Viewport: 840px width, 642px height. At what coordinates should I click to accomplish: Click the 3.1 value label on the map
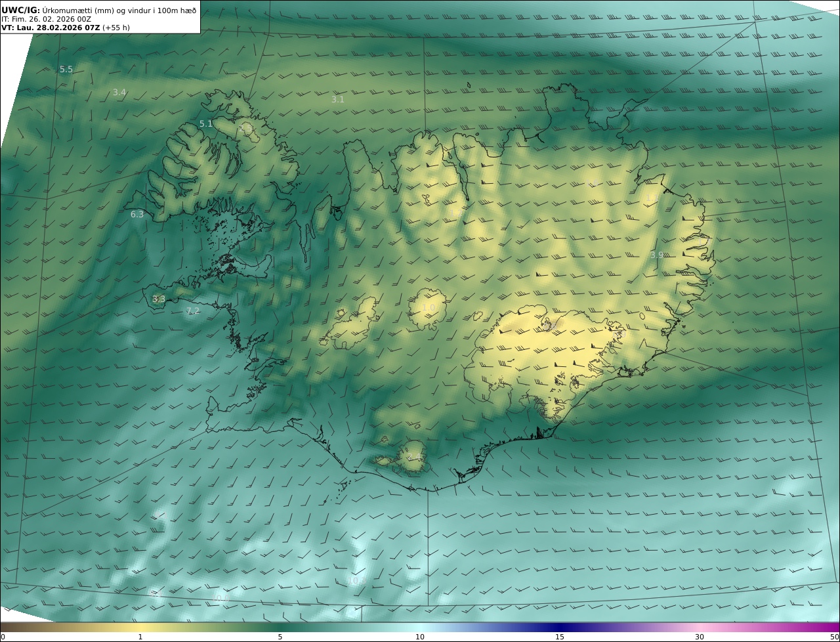337,99
